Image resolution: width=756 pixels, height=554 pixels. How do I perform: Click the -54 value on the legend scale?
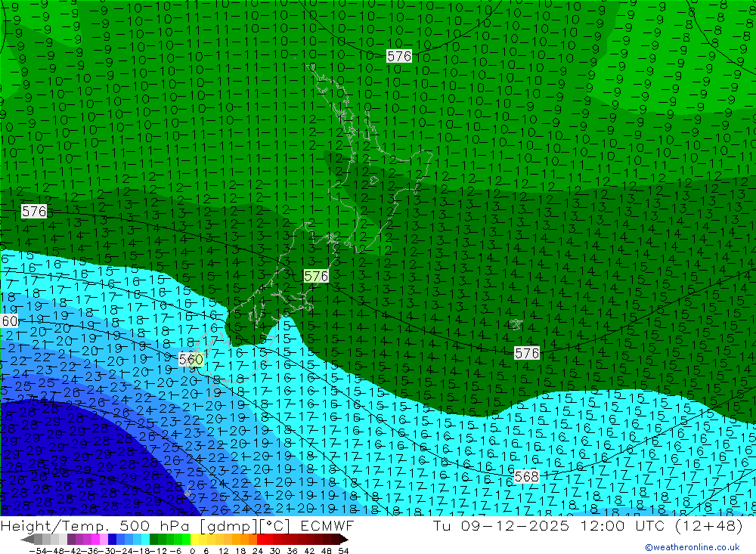point(39,551)
